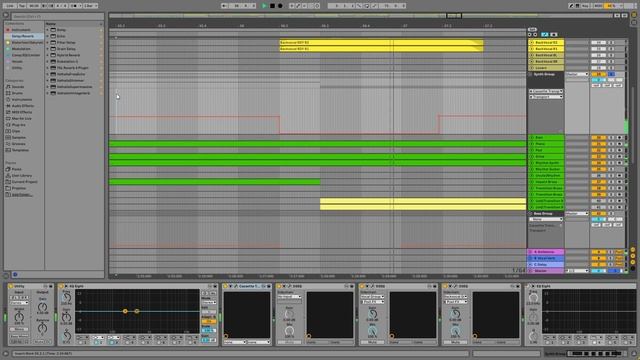Open Current Project in Places
Image resolution: width=640 pixels, height=360 pixels.
pyautogui.click(x=24, y=182)
